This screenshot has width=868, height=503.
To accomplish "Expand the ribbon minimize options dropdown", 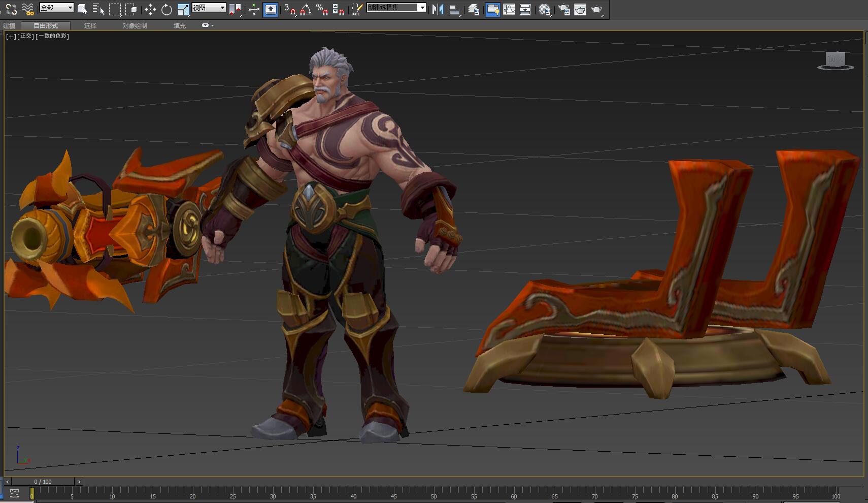I will [208, 25].
